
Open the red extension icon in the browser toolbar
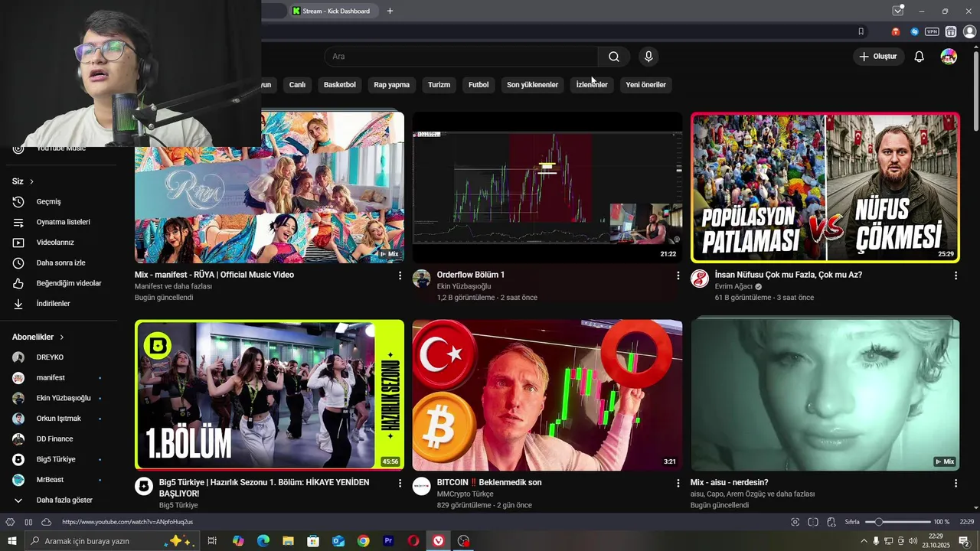(896, 32)
